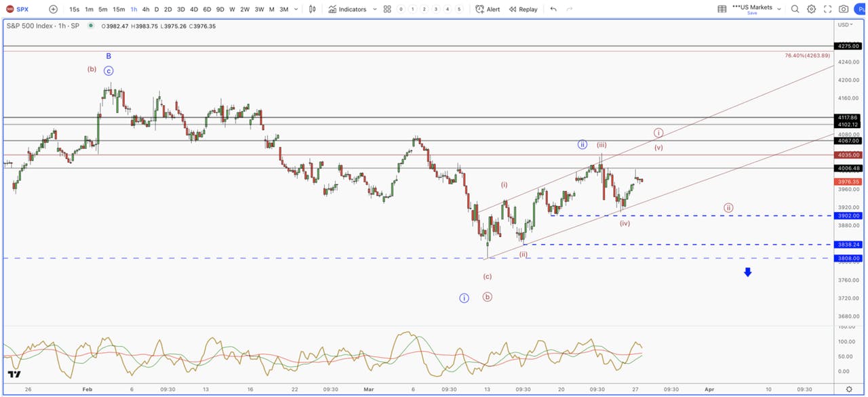Expand the time interval dropdown arrow
This screenshot has width=868, height=397.
pos(296,9)
